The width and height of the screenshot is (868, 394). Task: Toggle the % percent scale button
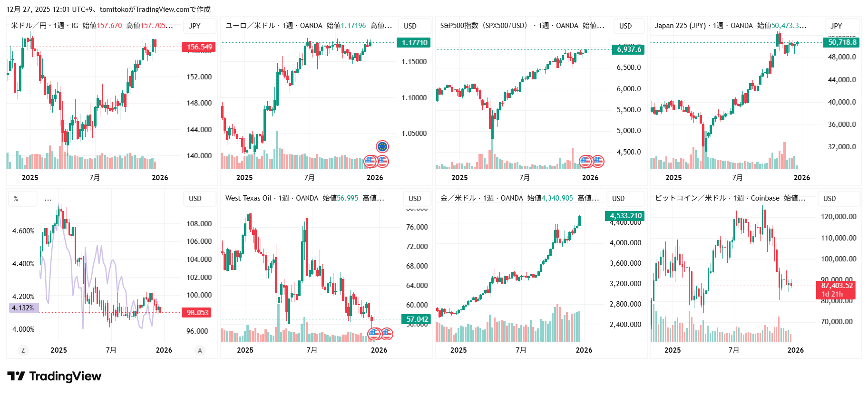[x=16, y=199]
